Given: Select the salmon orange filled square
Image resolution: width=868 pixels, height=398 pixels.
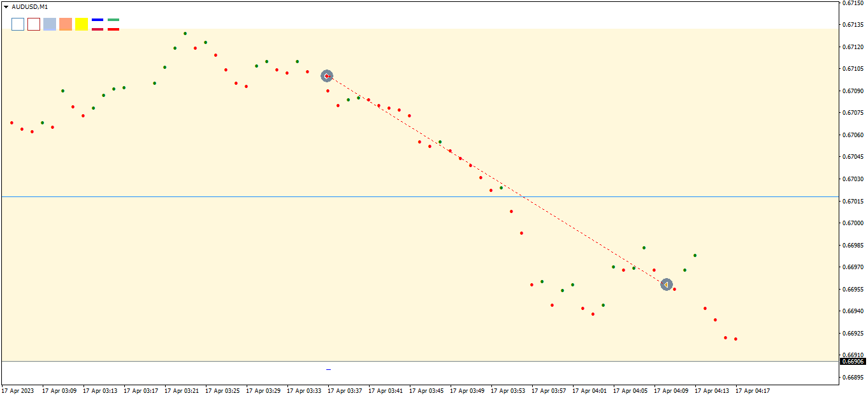Looking at the screenshot, I should (x=66, y=24).
